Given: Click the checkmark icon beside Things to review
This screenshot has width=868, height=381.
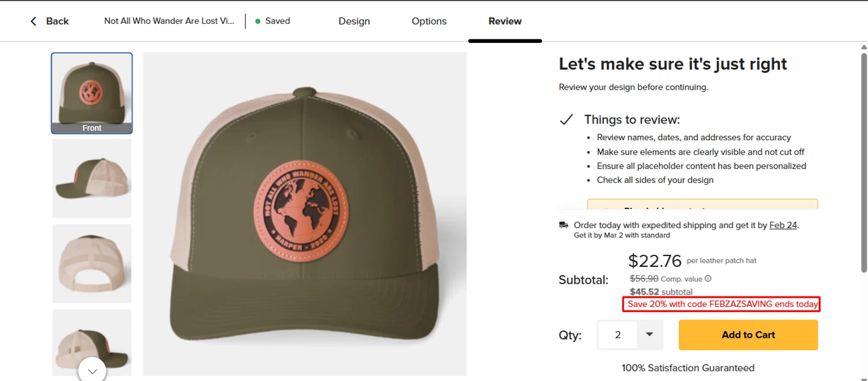Looking at the screenshot, I should click(x=566, y=120).
